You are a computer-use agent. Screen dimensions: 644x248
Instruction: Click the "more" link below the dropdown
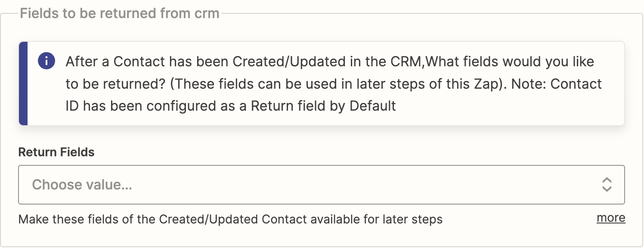tap(611, 218)
